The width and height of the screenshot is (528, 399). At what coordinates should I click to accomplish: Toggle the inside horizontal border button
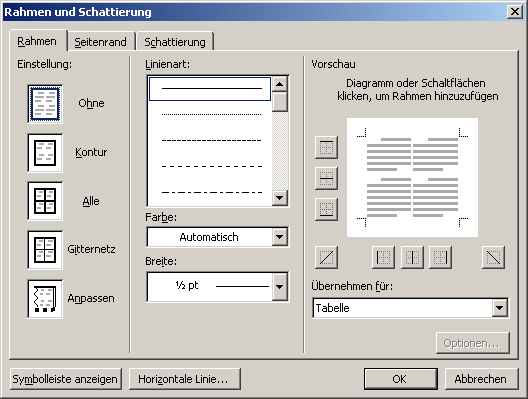click(326, 178)
